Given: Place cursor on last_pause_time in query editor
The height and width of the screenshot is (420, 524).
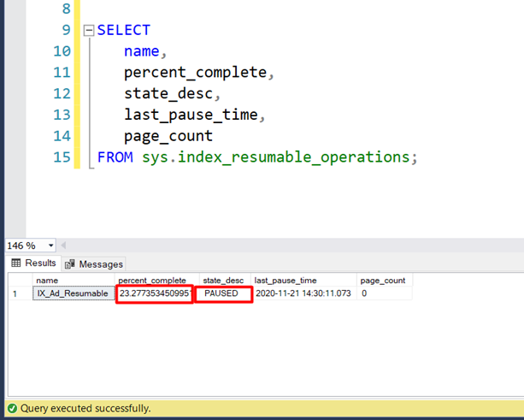Looking at the screenshot, I should pyautogui.click(x=191, y=115).
